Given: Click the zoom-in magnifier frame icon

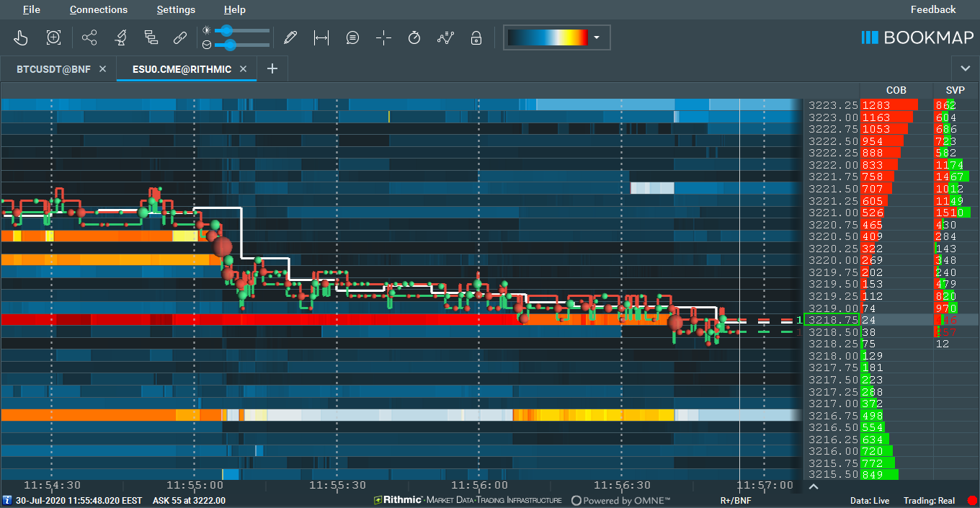Looking at the screenshot, I should point(53,37).
